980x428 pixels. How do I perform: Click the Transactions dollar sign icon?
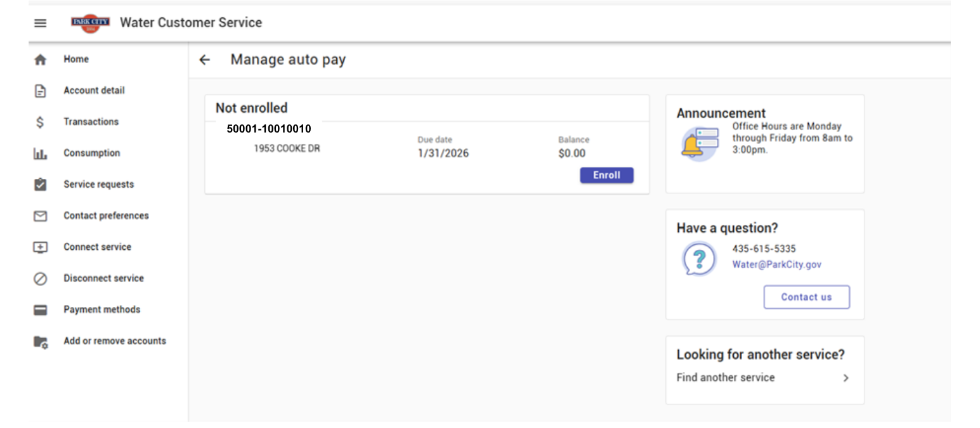(41, 122)
